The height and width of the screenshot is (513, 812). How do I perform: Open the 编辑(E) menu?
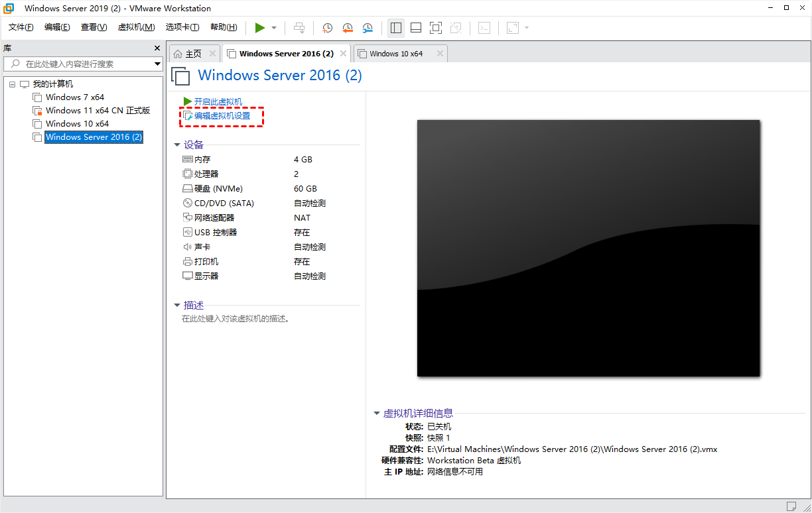57,27
